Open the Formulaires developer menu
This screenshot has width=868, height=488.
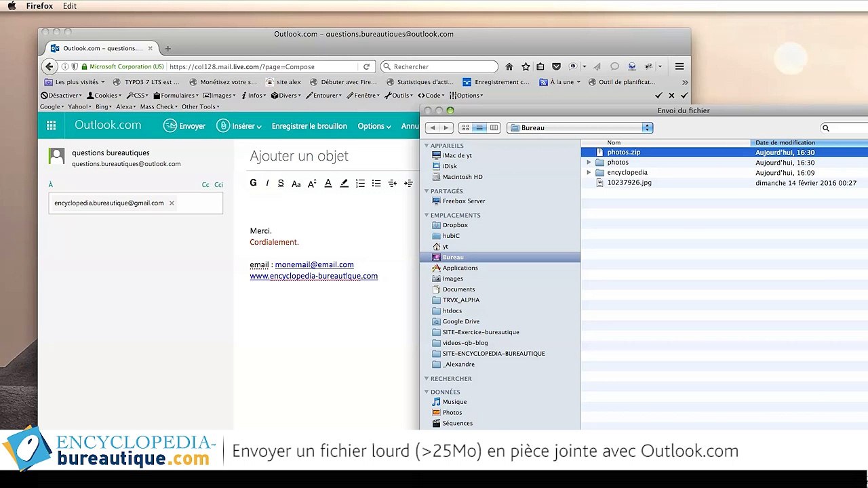click(x=176, y=96)
